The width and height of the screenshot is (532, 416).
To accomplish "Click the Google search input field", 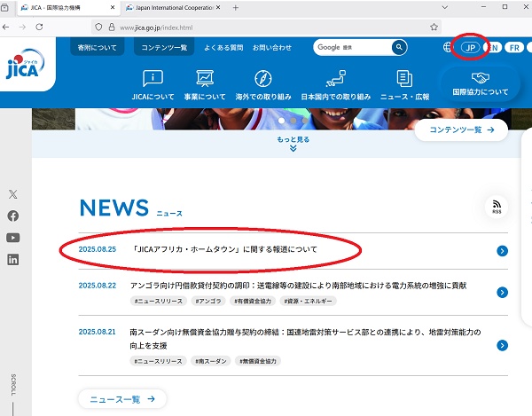I will pos(353,47).
